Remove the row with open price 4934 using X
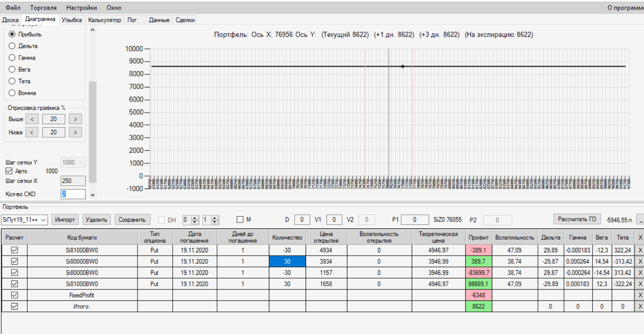644x334 pixels. pos(640,250)
